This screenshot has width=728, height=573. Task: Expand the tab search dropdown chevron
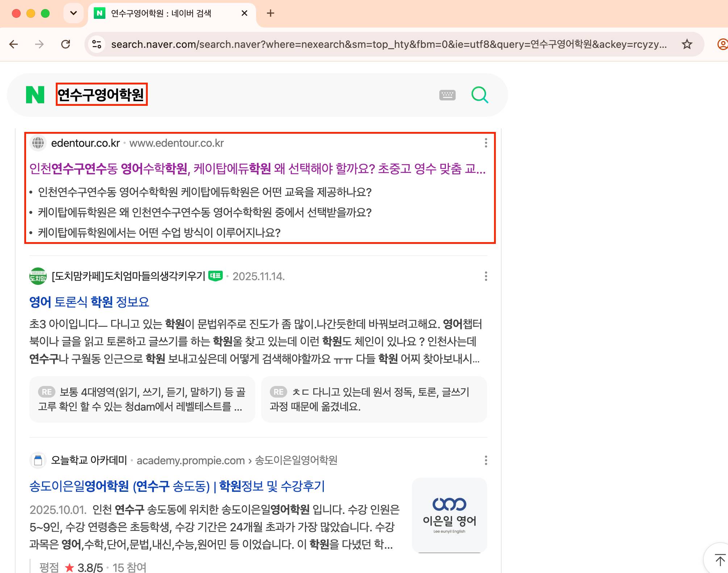click(x=74, y=13)
